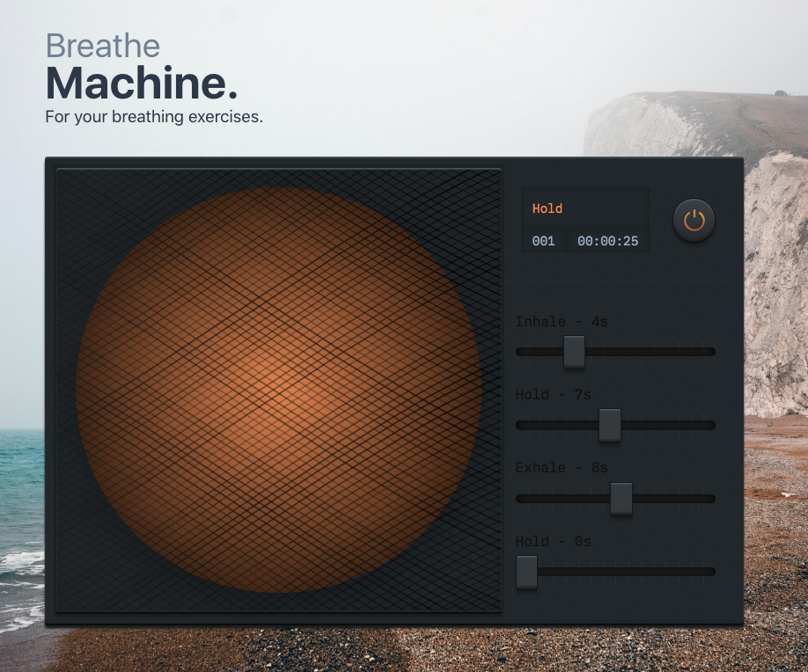Click the 'Exhale - 8s' label
The image size is (808, 672).
pyautogui.click(x=561, y=468)
